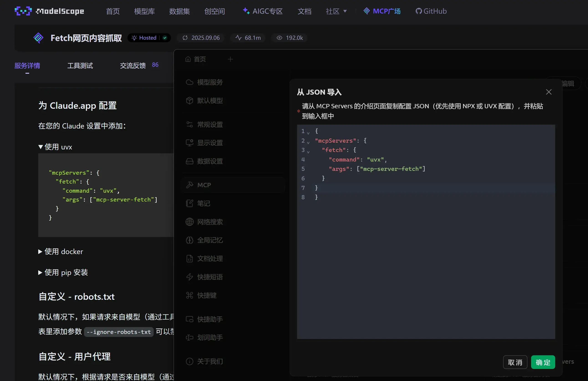Switch to the 工具测试 tab
588x381 pixels.
(x=80, y=66)
